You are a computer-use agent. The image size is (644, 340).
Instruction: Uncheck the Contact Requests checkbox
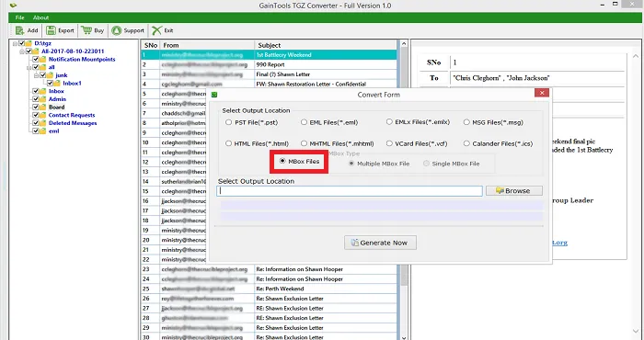36,115
